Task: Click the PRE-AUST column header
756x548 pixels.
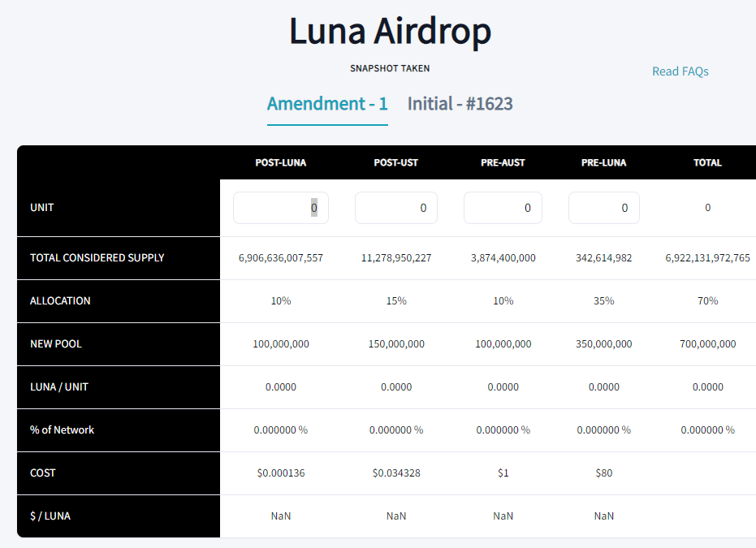Action: [503, 163]
